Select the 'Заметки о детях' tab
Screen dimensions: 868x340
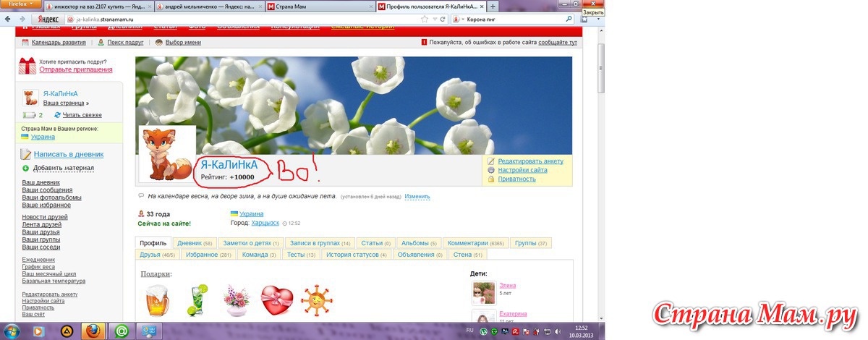(x=251, y=244)
